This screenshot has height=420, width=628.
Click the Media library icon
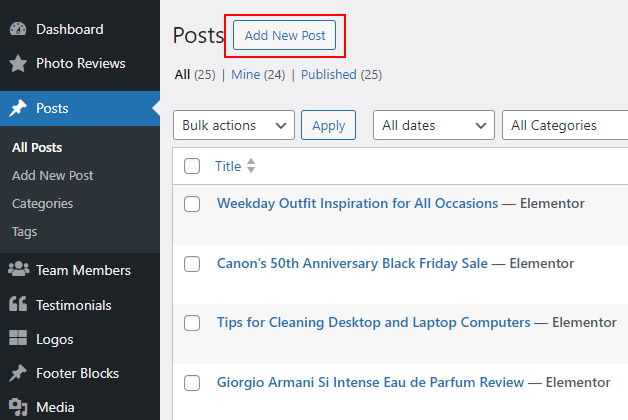tap(18, 407)
